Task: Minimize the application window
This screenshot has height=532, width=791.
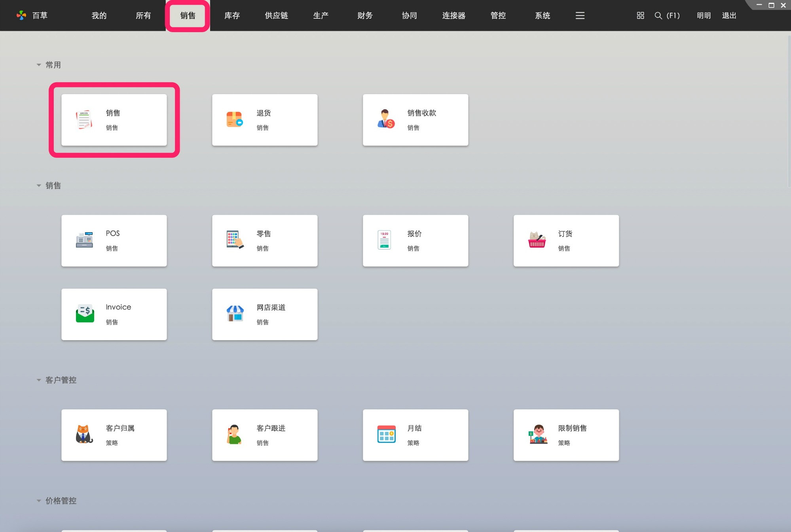Action: tap(759, 5)
